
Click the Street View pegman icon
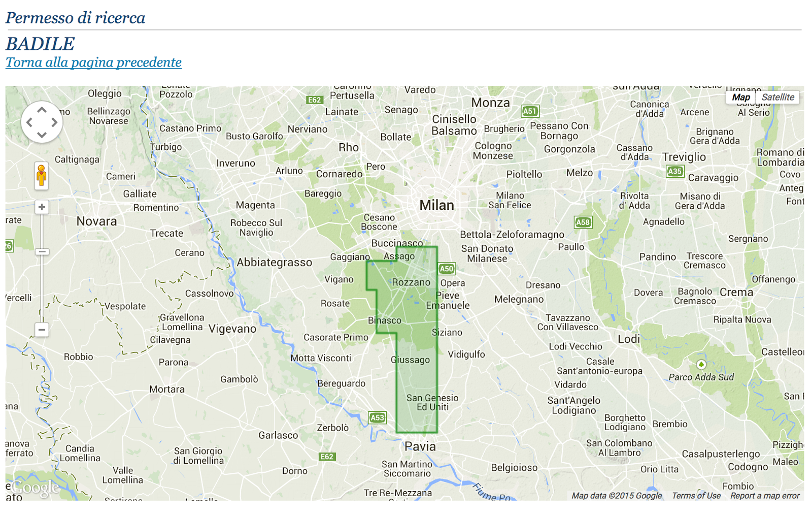point(42,176)
